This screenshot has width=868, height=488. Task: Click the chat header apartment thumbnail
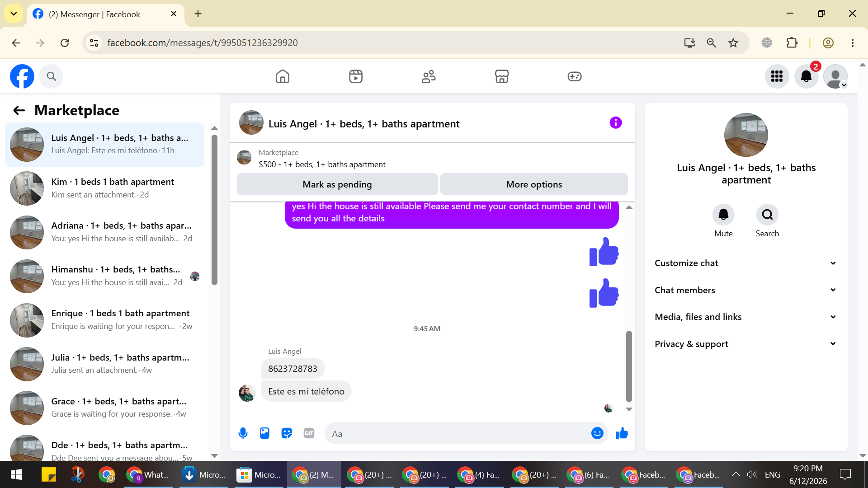point(251,122)
